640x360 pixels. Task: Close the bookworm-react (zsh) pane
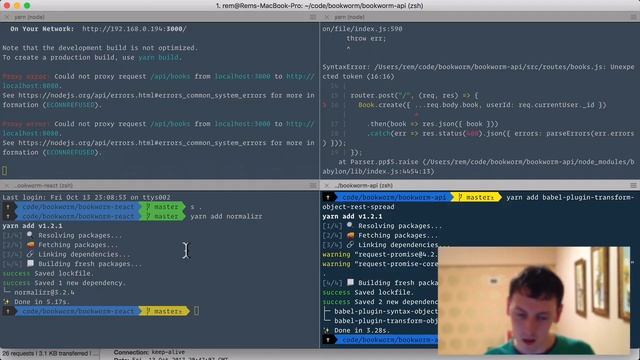click(x=7, y=186)
